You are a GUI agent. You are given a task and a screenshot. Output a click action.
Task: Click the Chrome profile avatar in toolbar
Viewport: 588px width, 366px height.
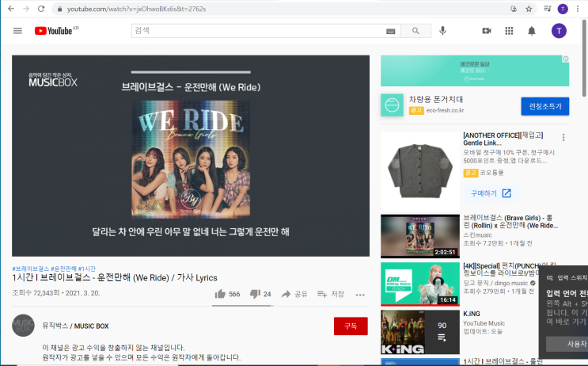click(563, 9)
